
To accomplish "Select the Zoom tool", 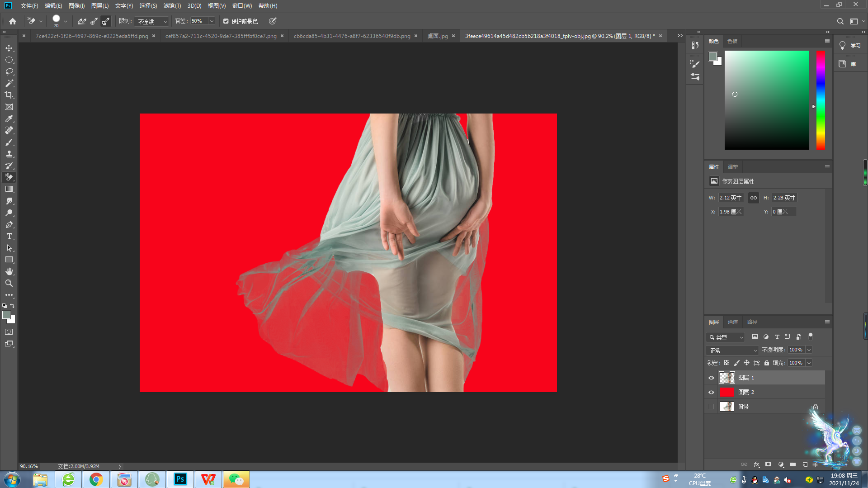I will coord(9,283).
